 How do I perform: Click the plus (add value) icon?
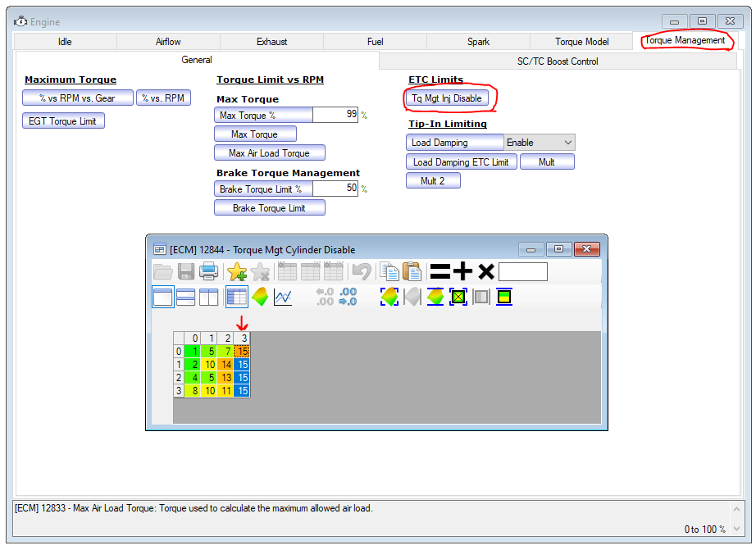click(x=462, y=272)
